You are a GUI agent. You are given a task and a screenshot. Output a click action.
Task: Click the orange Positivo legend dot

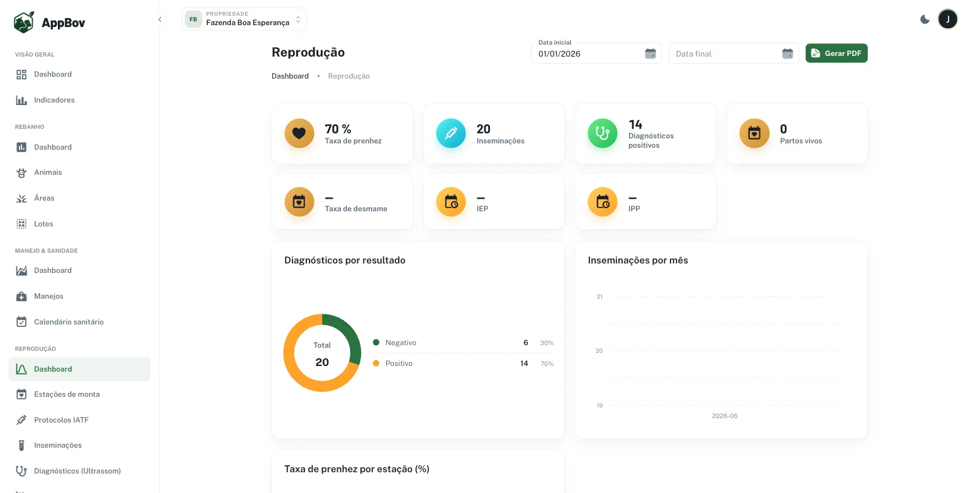point(376,363)
